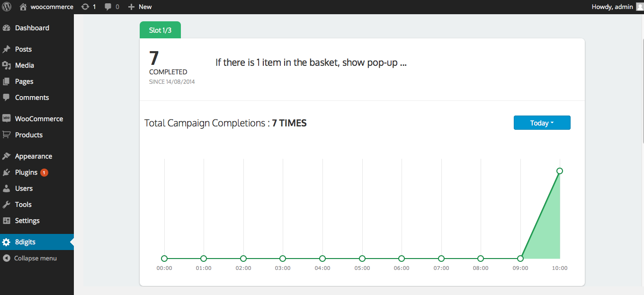Open 8digits gear icon in sidebar
This screenshot has width=644, height=295.
point(6,242)
